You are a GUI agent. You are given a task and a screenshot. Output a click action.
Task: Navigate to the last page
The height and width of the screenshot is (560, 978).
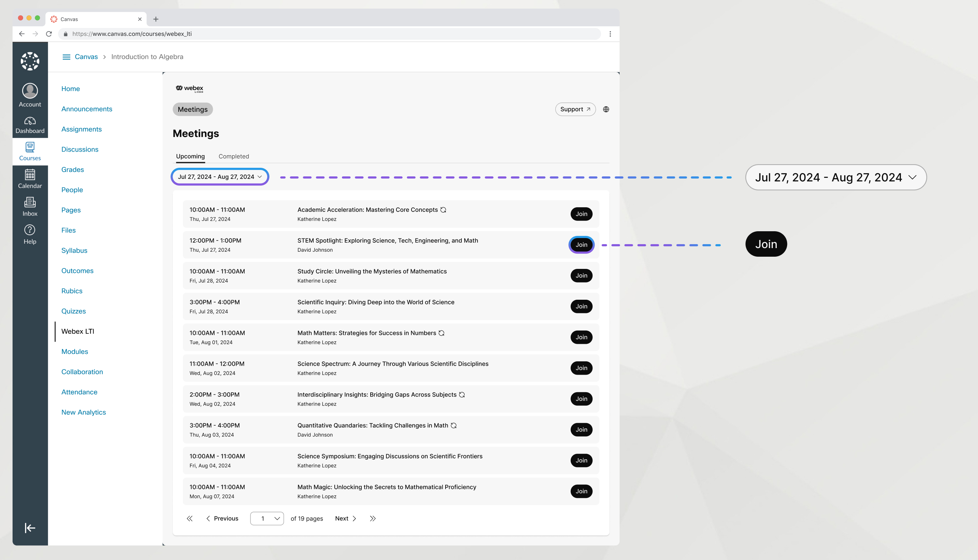click(371, 518)
